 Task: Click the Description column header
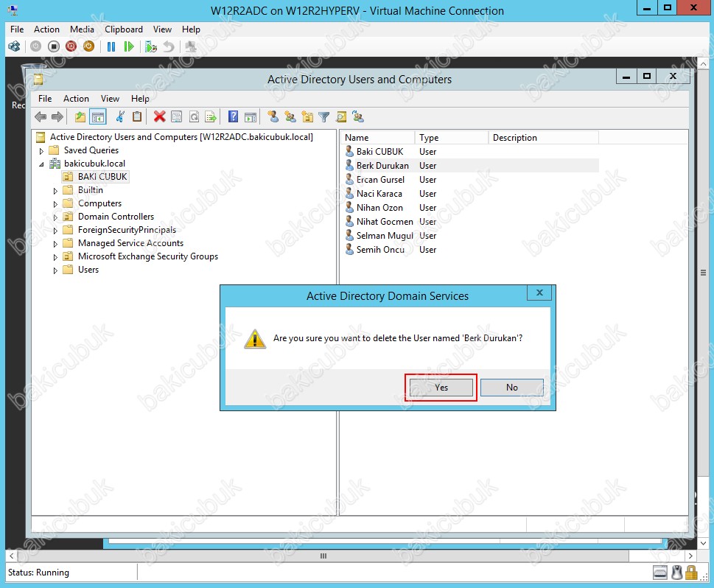[x=543, y=138]
